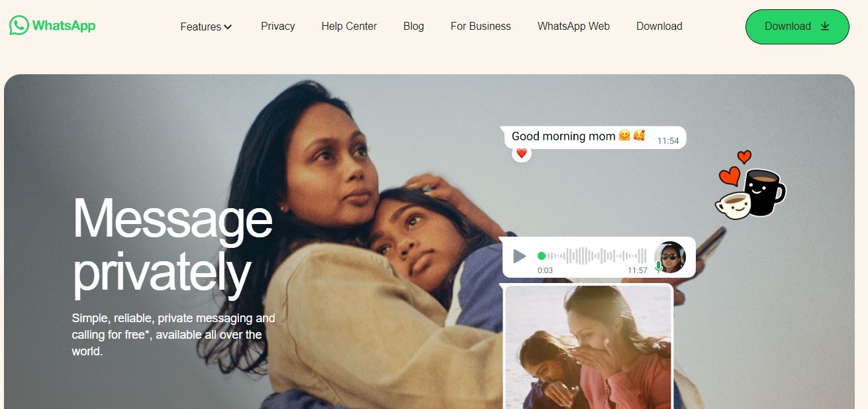The width and height of the screenshot is (868, 409).
Task: Click the green dot on voice waveform
Action: click(x=542, y=256)
